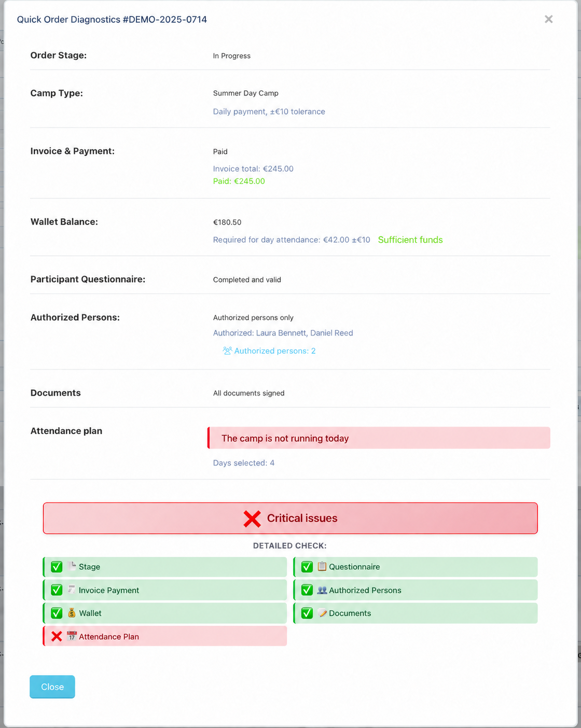Click the 'Stage' label in detailed check
This screenshot has height=728, width=581.
(89, 567)
